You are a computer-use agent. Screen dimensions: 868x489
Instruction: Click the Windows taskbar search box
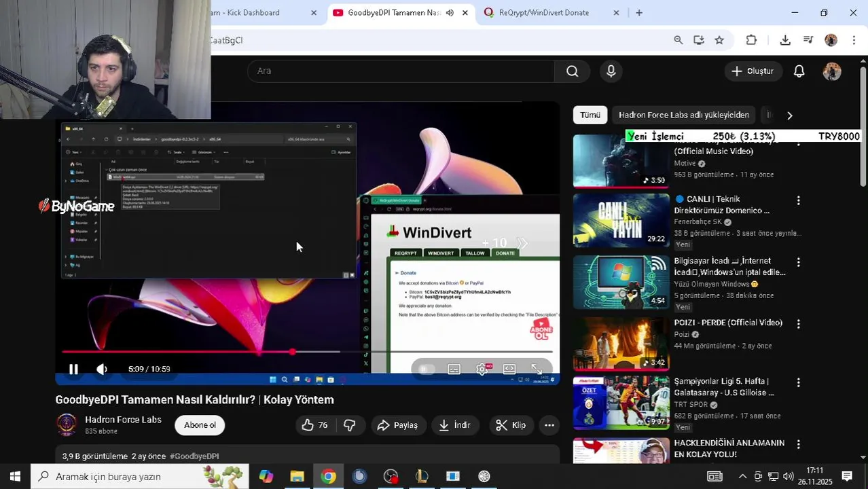point(140,476)
